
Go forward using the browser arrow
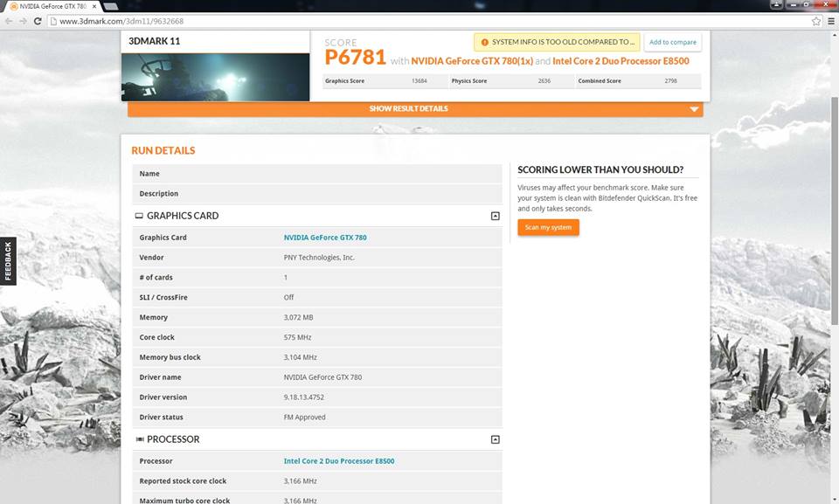[x=23, y=22]
